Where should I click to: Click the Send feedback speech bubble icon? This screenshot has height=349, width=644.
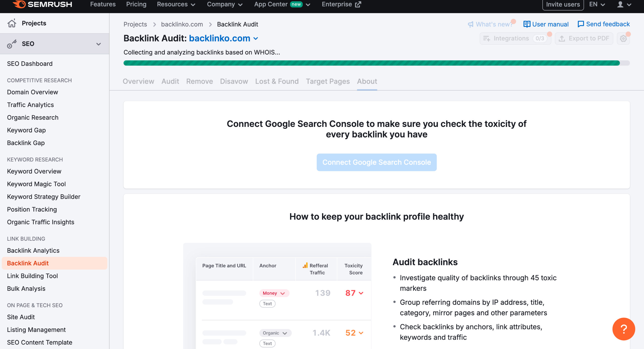[x=581, y=24]
